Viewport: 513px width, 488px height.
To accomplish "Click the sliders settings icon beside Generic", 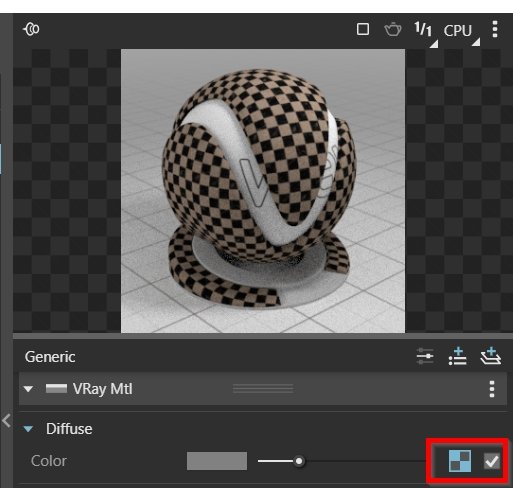I will tap(425, 356).
